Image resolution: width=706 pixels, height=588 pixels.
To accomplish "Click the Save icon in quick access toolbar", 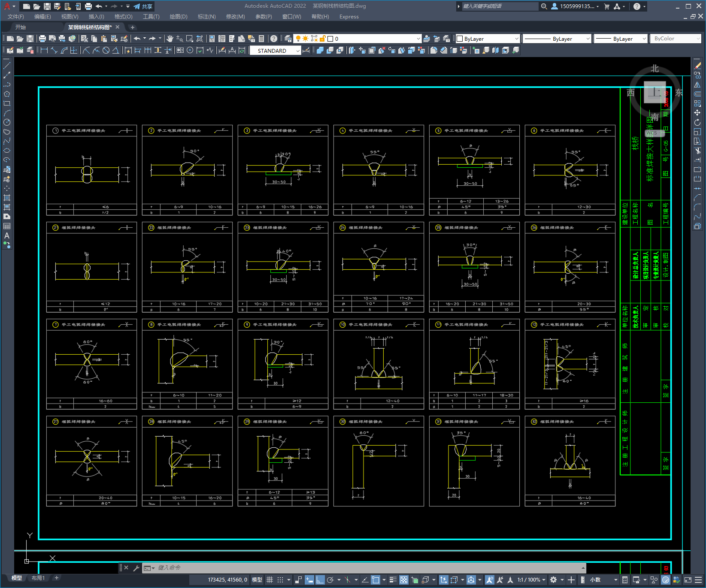I will coord(47,6).
